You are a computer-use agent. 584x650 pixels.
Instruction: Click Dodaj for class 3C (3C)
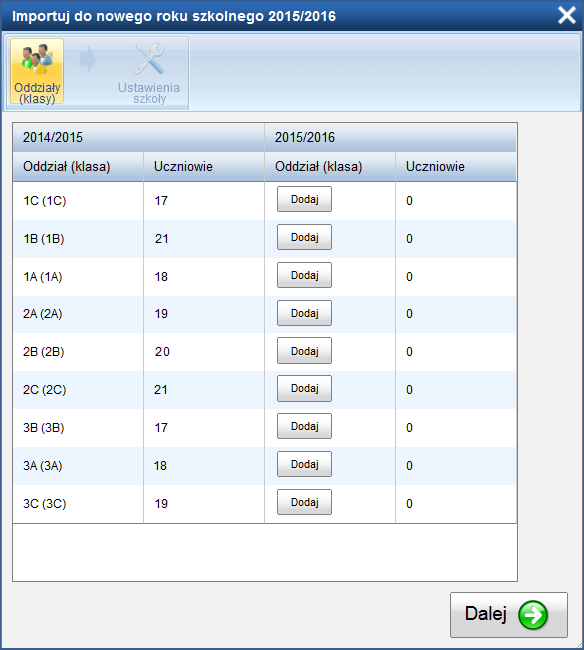tap(304, 502)
